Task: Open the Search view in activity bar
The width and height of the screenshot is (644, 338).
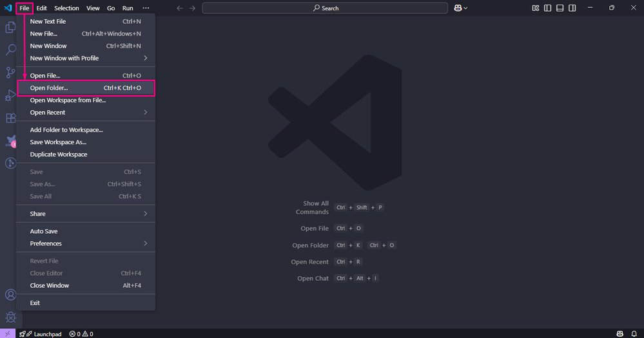Action: 11,50
